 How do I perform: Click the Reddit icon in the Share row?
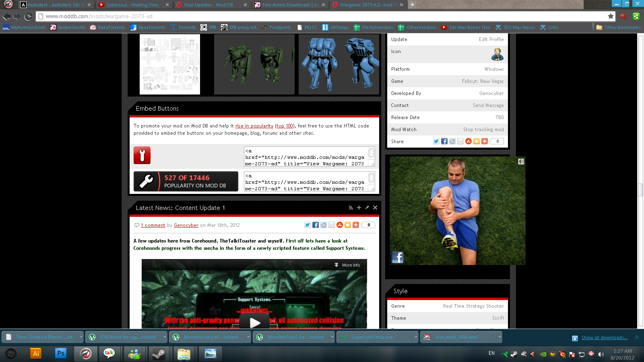pyautogui.click(x=452, y=141)
